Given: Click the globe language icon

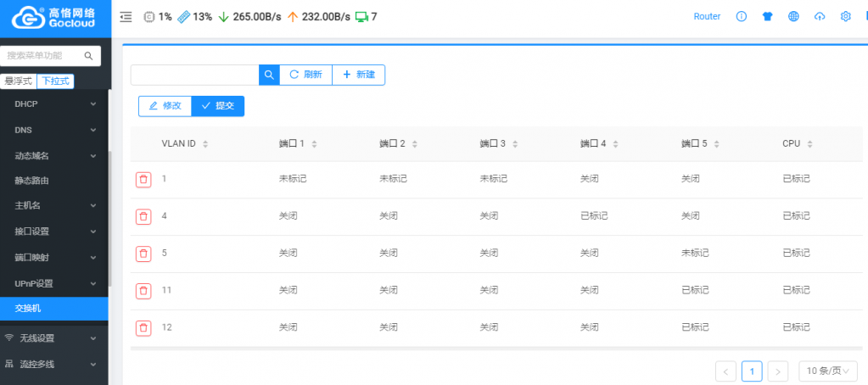Looking at the screenshot, I should point(793,16).
